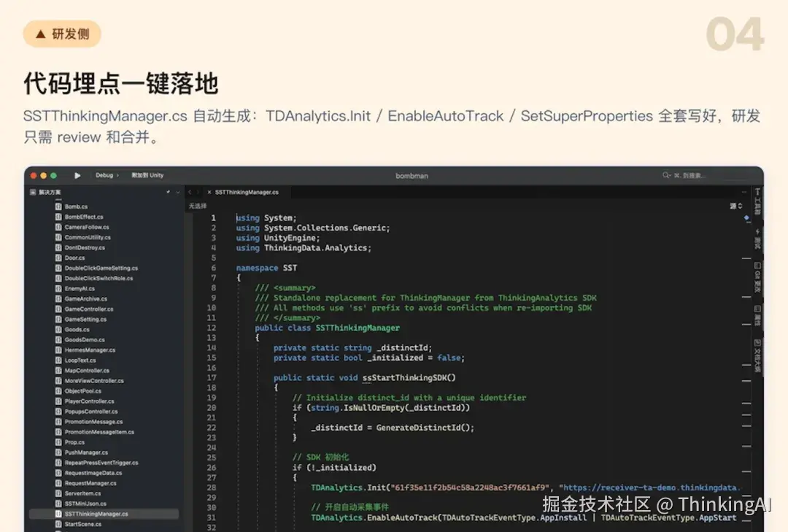
Task: Click the Goods.cs file icon
Action: 59,329
